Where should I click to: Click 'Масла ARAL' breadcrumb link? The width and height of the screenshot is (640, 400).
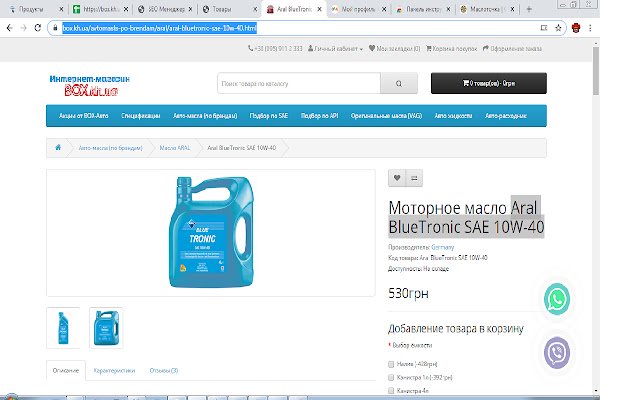click(175, 148)
